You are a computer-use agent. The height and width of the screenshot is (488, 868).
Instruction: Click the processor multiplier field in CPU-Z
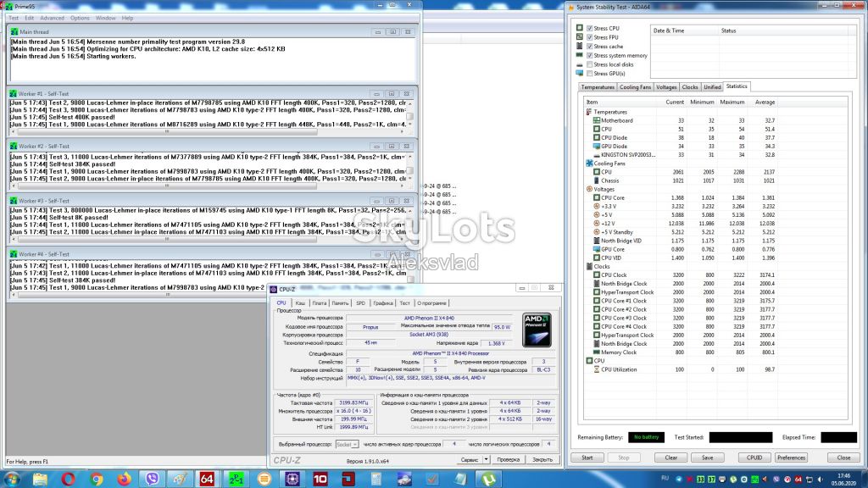tap(353, 411)
